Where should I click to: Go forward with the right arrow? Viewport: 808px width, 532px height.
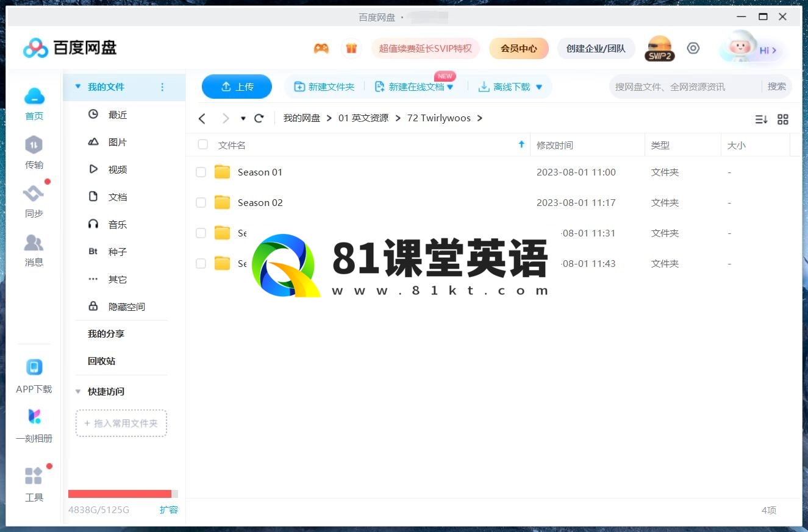click(x=226, y=118)
